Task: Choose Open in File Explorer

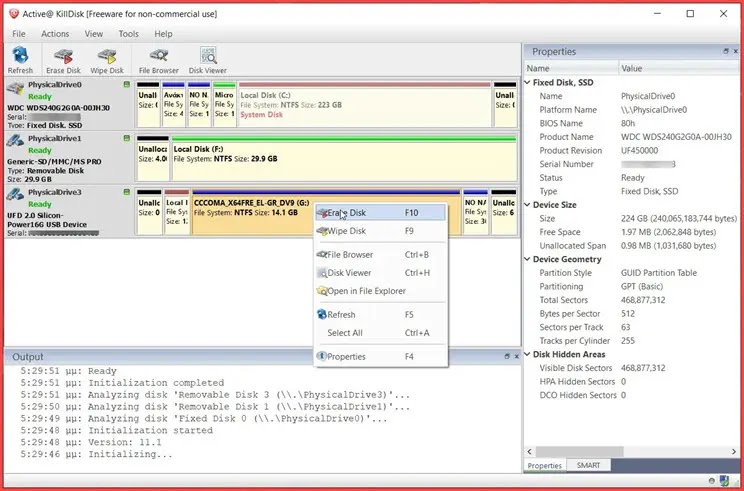Action: coord(381,291)
